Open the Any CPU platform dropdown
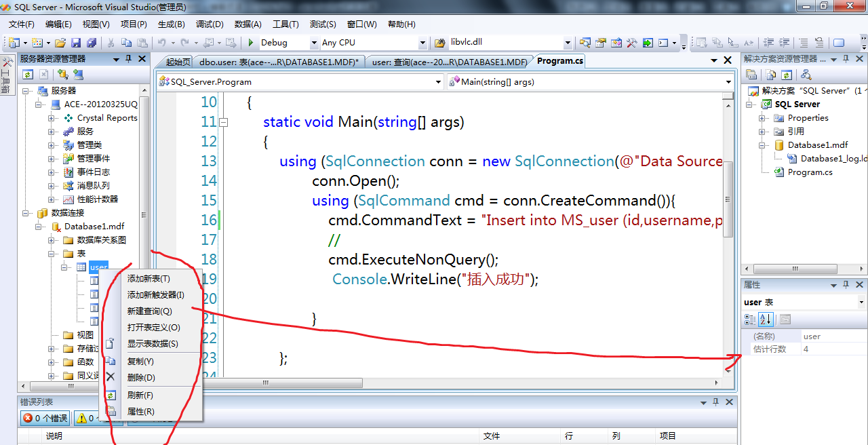 422,43
